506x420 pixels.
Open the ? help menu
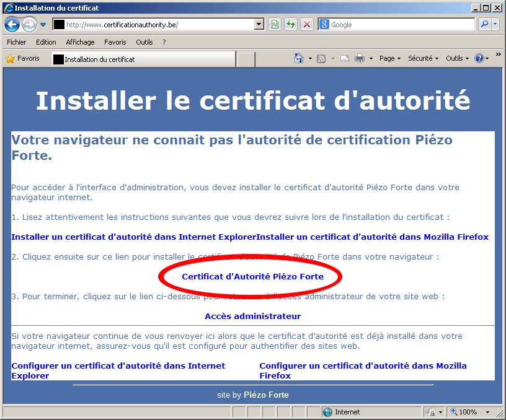pyautogui.click(x=164, y=42)
